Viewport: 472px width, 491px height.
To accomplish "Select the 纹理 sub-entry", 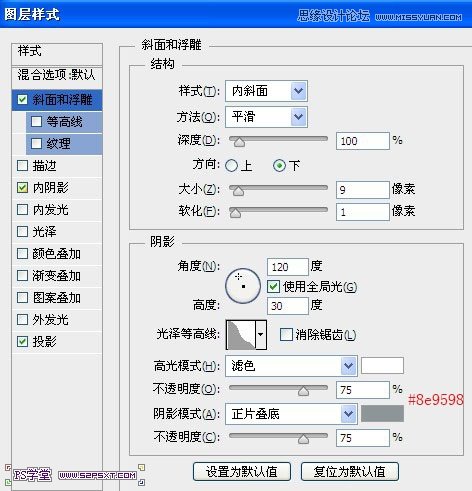I will [64, 144].
